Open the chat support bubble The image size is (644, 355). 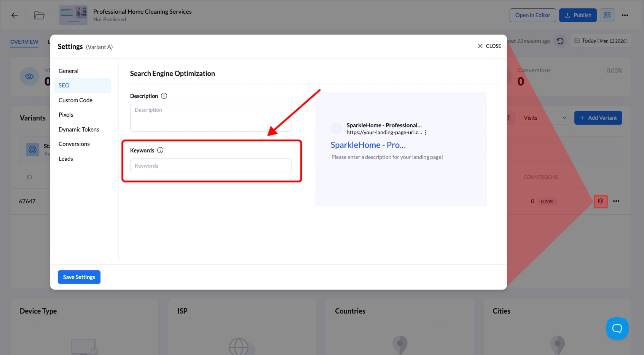pyautogui.click(x=617, y=328)
